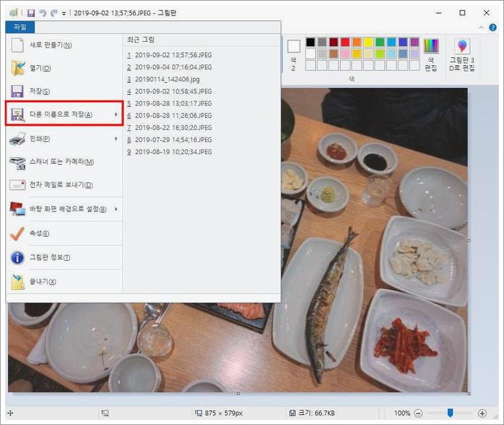Pick the bright red color swatch
Screen dimensions: 504x425
(345, 42)
